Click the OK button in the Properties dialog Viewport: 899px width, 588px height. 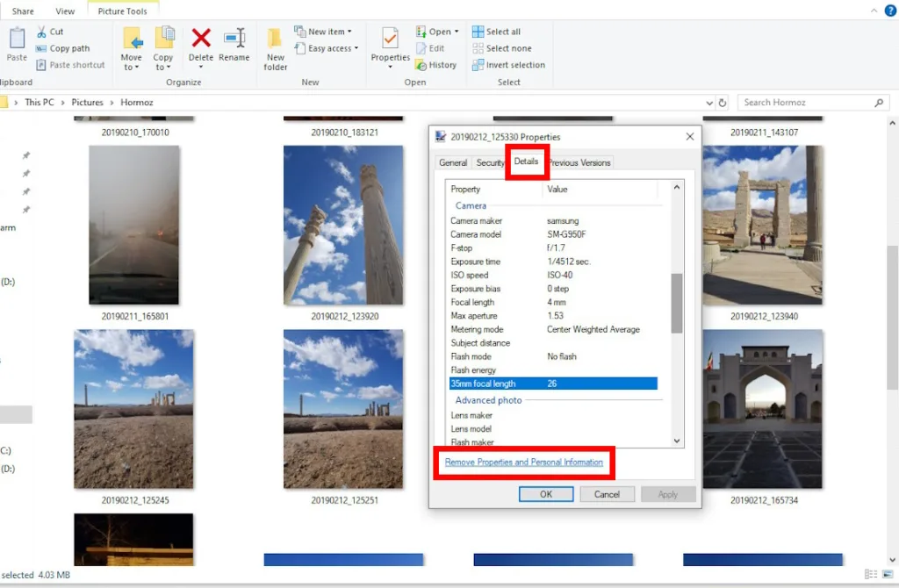(545, 494)
